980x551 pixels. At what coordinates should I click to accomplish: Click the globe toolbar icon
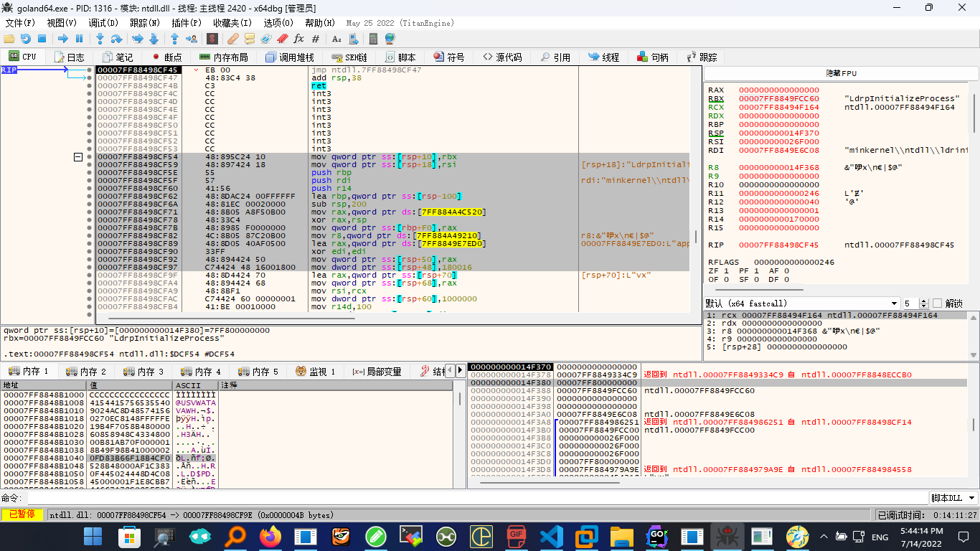coord(390,39)
